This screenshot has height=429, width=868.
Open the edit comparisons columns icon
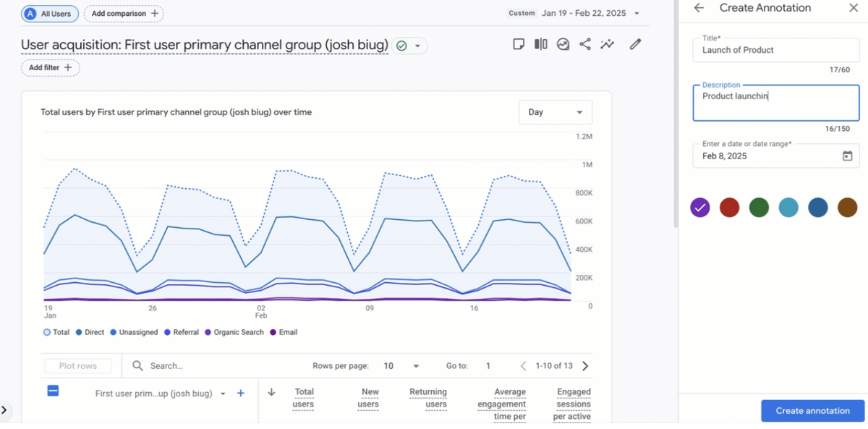coord(540,44)
